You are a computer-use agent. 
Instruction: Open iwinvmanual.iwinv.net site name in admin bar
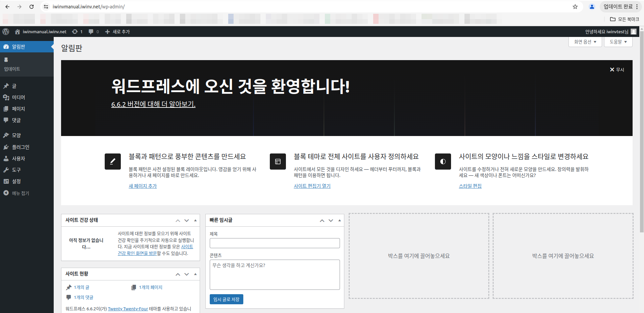[45, 32]
